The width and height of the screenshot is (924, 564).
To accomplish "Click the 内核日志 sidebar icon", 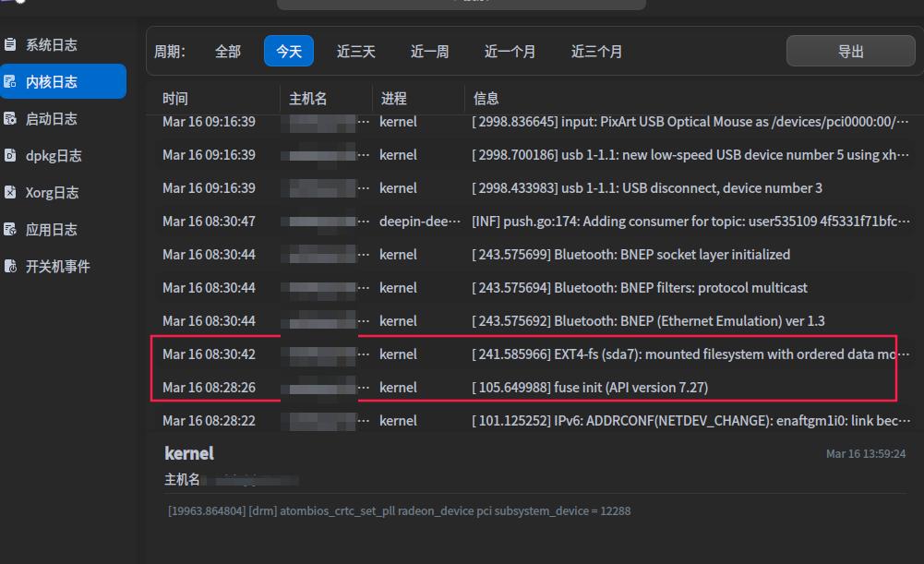I will coord(10,81).
